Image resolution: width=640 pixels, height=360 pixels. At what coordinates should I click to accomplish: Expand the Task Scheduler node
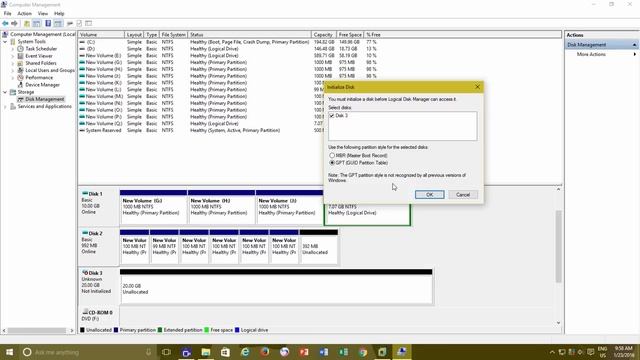(13, 49)
